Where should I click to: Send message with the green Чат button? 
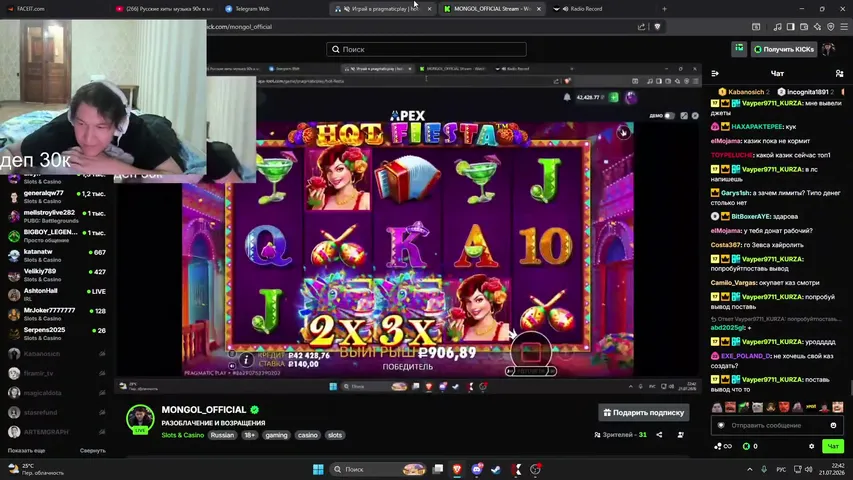(x=833, y=446)
